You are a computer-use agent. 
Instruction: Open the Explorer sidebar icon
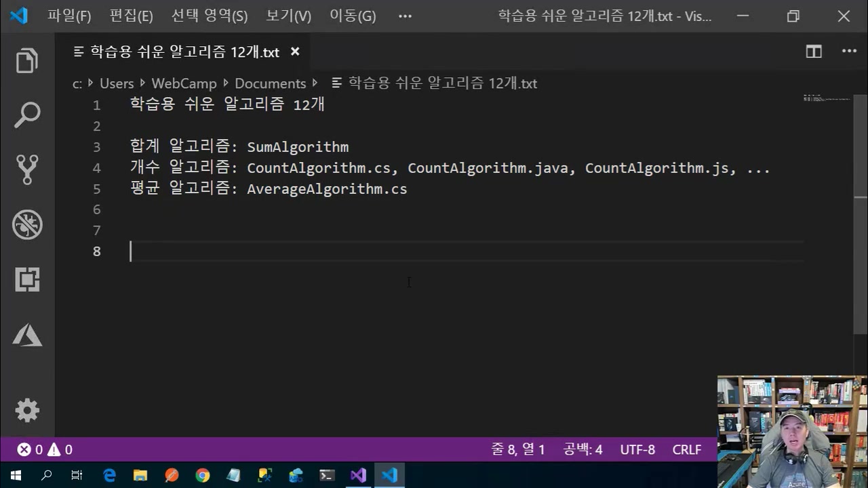pyautogui.click(x=27, y=60)
